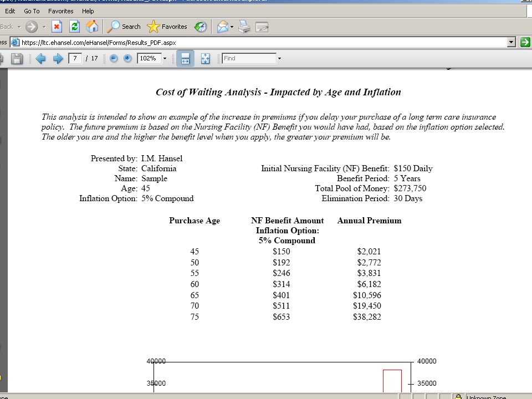Image resolution: width=532 pixels, height=399 pixels.
Task: Click the 5% Compound inflation option value
Action: tap(167, 198)
